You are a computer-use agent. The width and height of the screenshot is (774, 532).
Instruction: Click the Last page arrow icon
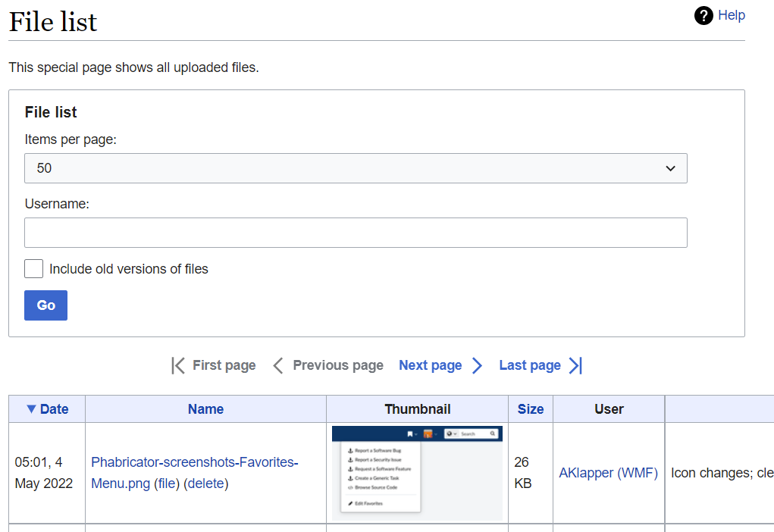pos(575,366)
